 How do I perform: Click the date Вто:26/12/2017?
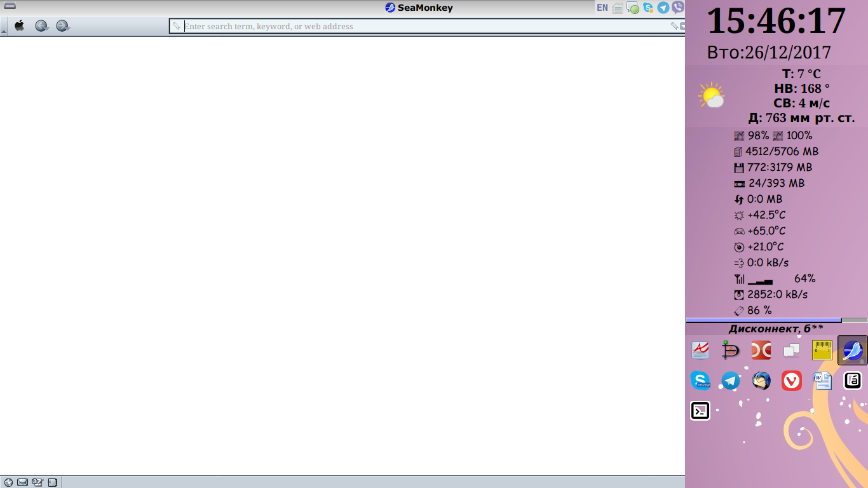coord(769,52)
